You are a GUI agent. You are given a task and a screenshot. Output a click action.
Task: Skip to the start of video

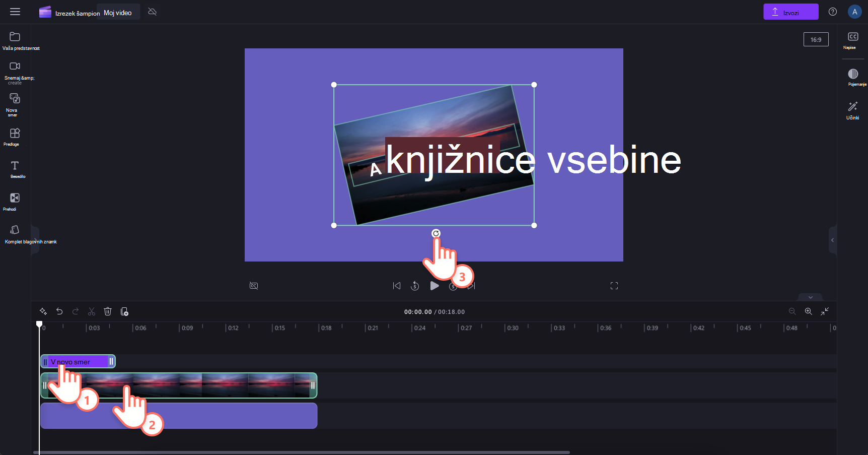[x=397, y=286]
